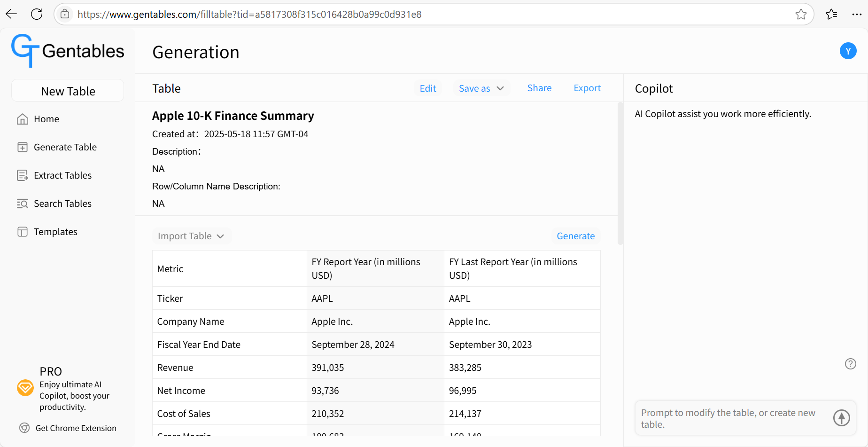Select the Share option
Image resolution: width=868 pixels, height=447 pixels.
click(539, 88)
